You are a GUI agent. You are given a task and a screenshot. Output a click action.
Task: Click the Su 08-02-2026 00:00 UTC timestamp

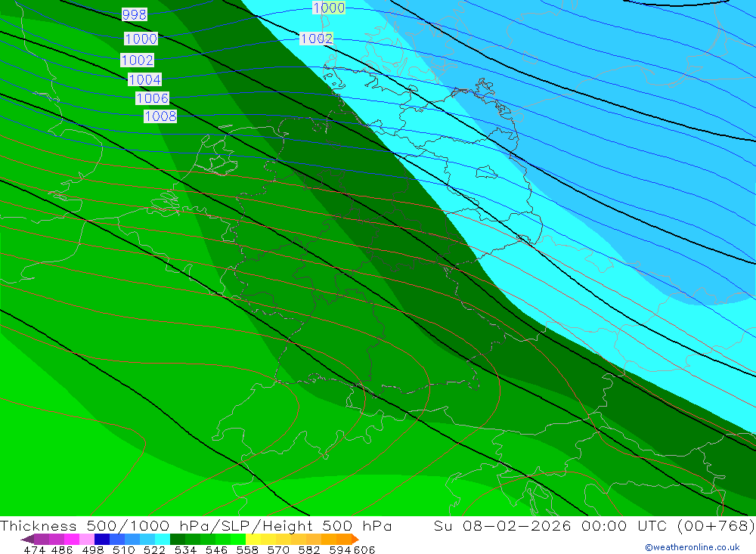click(x=594, y=525)
